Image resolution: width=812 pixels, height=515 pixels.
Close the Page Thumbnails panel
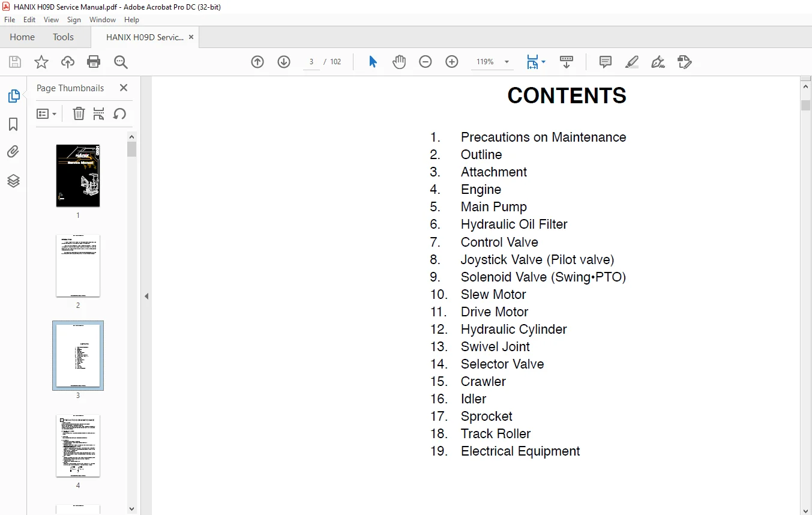pyautogui.click(x=124, y=88)
